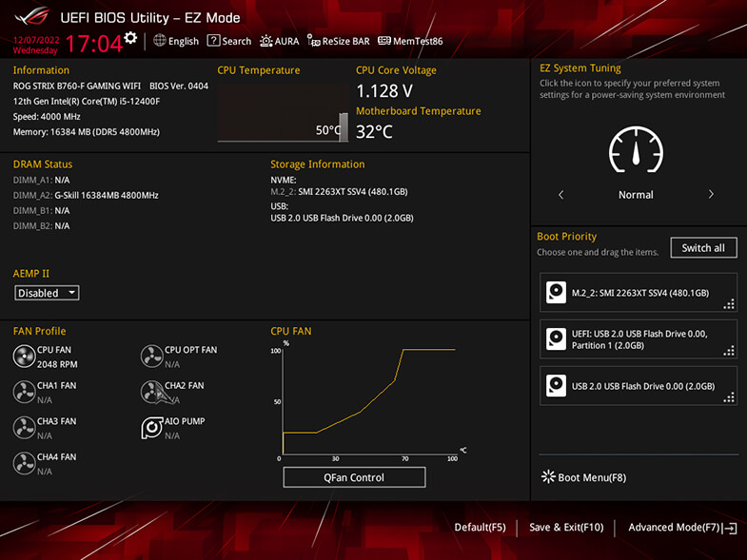
Task: Click the disk icon of third USB boot entry
Action: coord(556,386)
